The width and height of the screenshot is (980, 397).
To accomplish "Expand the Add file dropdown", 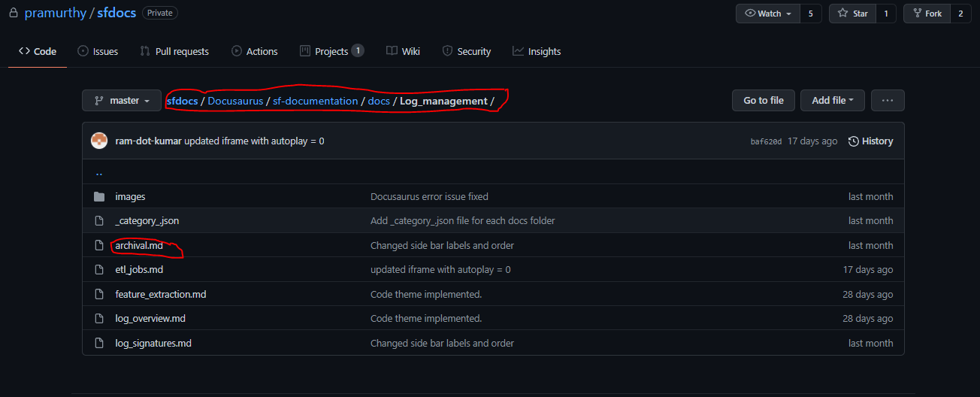I will (833, 100).
